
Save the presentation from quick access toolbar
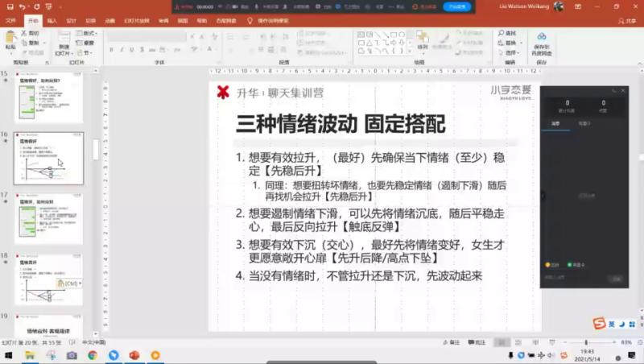[10, 7]
